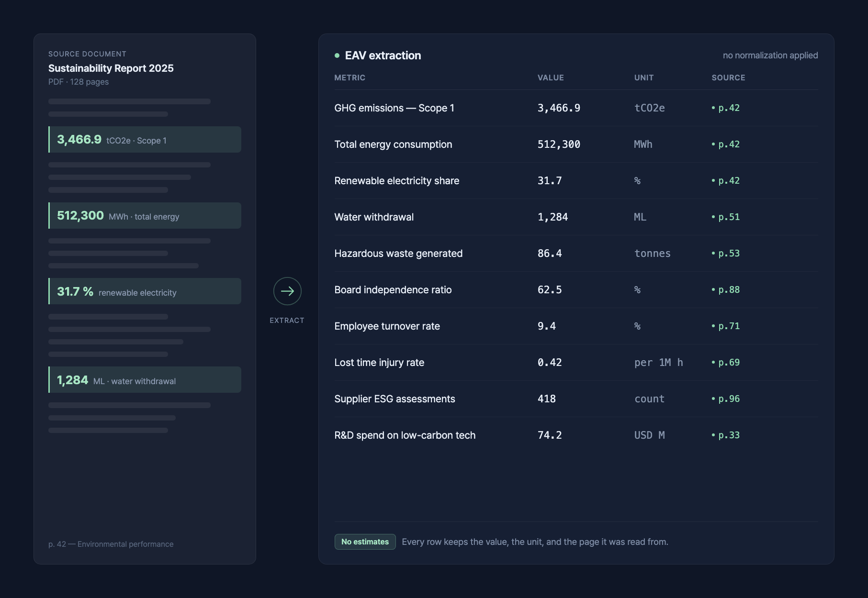Select the 'Hazardous waste generated' metric row
The height and width of the screenshot is (598, 868).
pyautogui.click(x=576, y=254)
